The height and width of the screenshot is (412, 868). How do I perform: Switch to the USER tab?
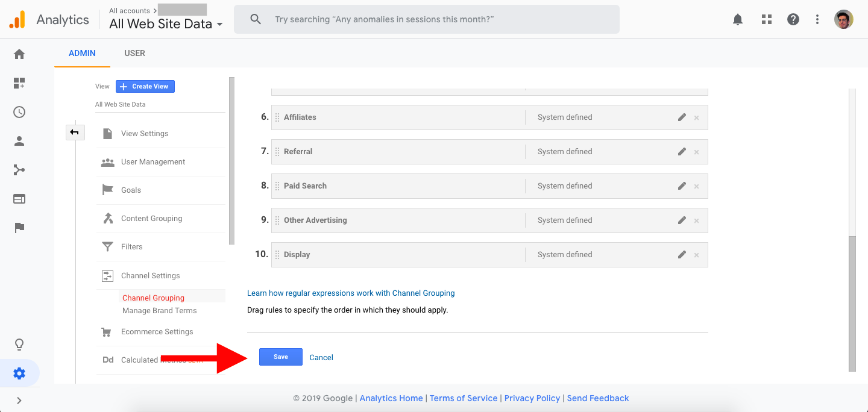tap(134, 53)
